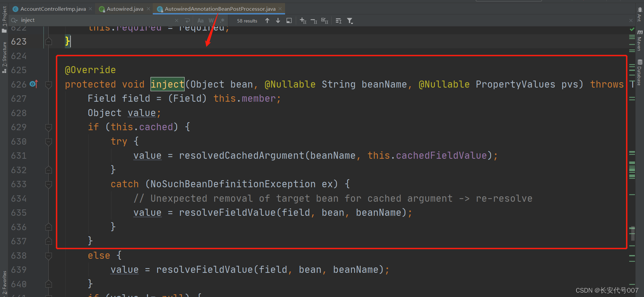
Task: Click 'PropertyValues' parameter type
Action: pos(515,84)
